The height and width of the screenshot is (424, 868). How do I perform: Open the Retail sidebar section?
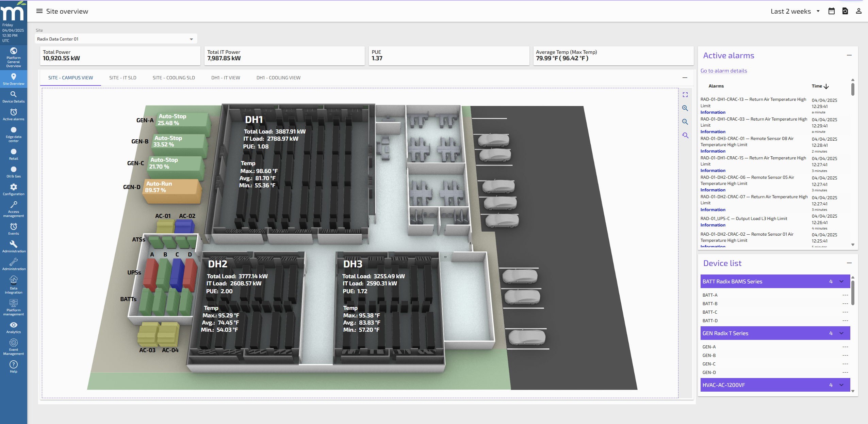[x=14, y=154]
